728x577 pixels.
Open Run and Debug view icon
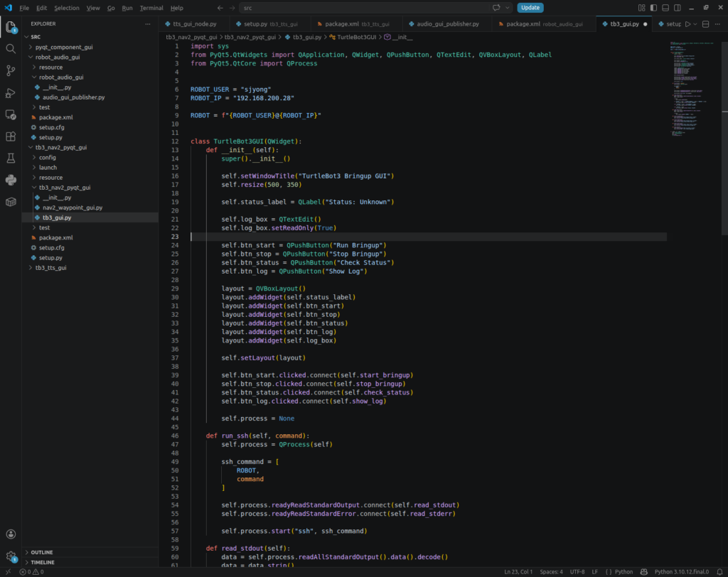(11, 93)
